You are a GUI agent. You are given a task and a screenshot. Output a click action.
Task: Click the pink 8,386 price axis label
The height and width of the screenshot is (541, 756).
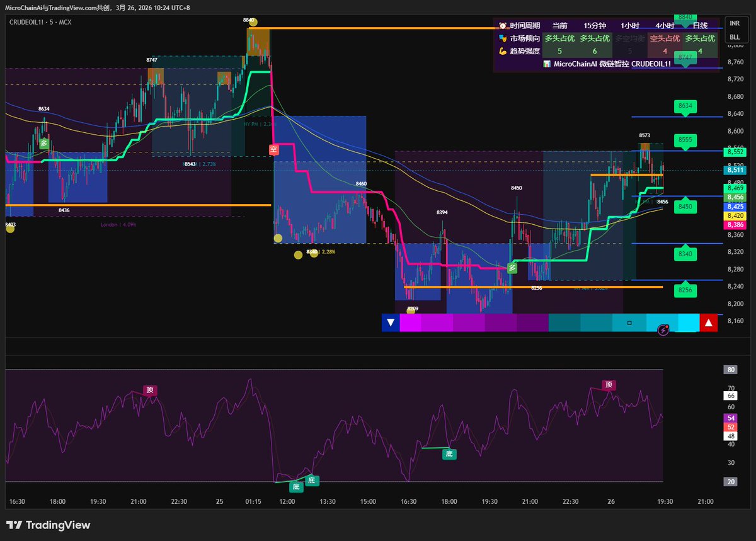[735, 225]
